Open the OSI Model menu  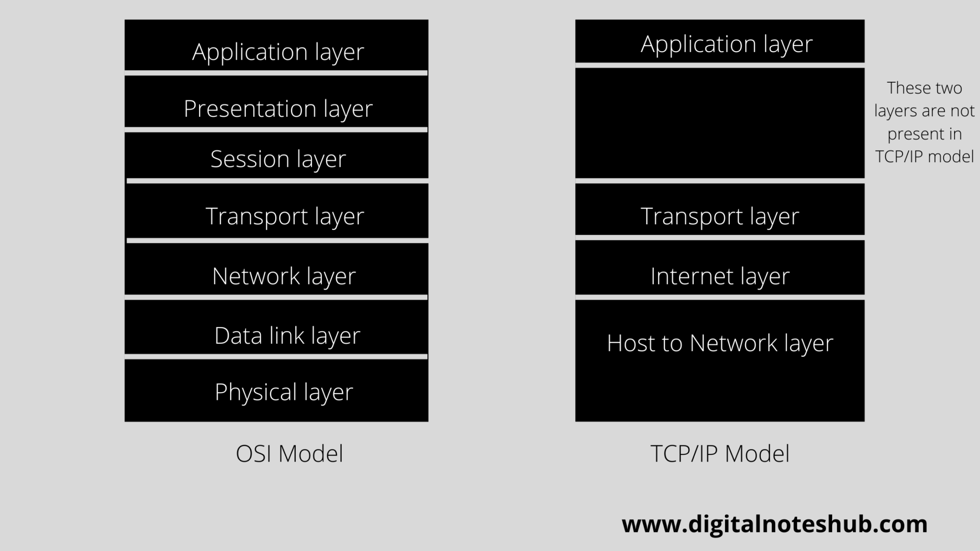coord(289,452)
